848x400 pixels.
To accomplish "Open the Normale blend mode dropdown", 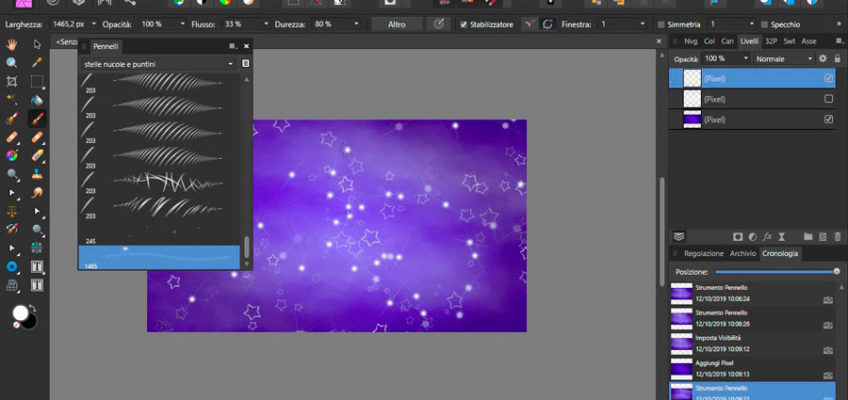I will pos(784,58).
